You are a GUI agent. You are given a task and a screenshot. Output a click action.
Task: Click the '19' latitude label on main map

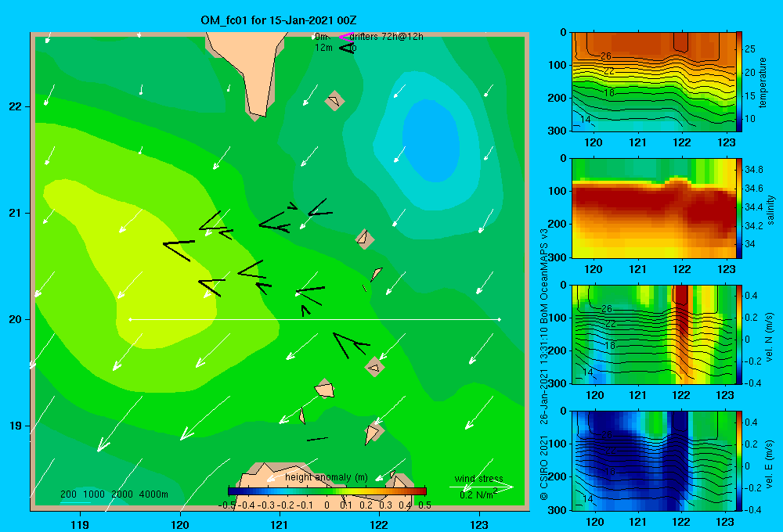click(x=16, y=426)
